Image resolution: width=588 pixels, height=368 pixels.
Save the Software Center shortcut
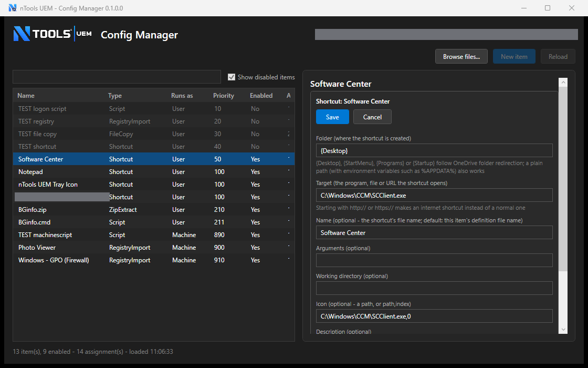[332, 117]
